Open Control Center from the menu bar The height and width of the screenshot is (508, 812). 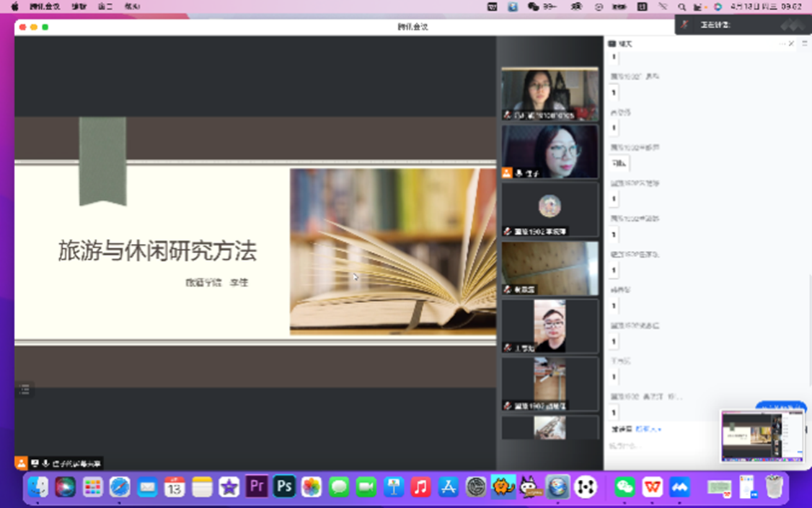pos(698,6)
